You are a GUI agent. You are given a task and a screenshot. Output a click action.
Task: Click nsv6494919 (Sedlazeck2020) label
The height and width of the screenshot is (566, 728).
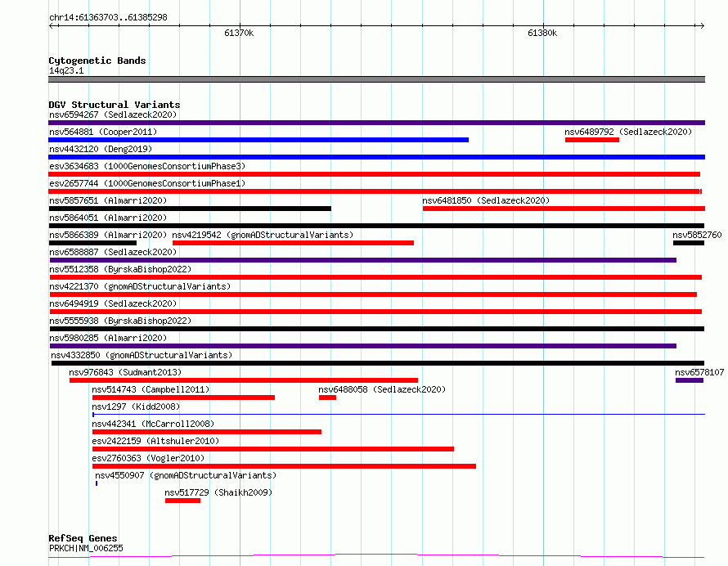(x=113, y=303)
